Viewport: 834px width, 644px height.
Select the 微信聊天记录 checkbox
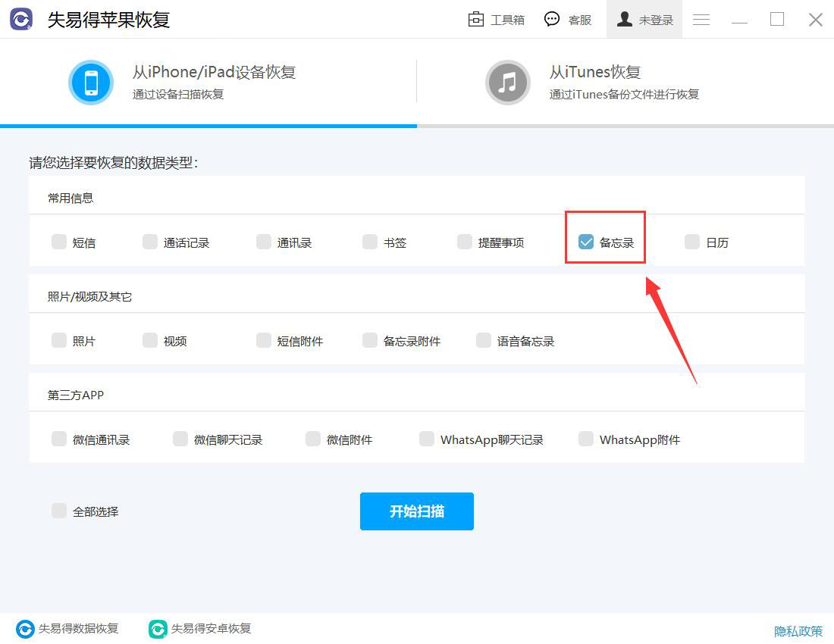pyautogui.click(x=180, y=439)
